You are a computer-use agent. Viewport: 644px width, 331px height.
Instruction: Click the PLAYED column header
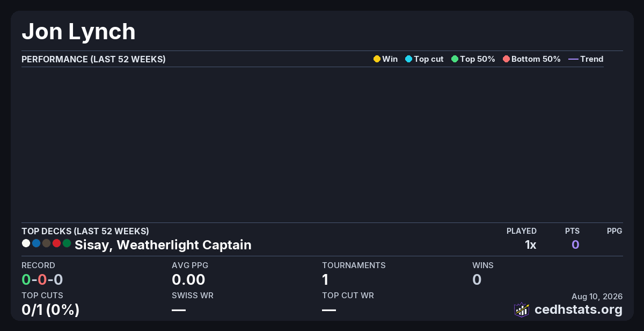522,231
